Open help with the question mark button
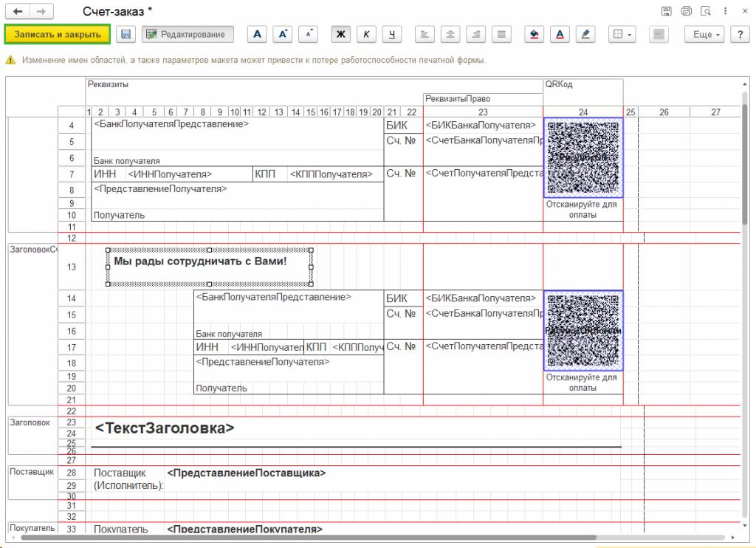The width and height of the screenshot is (756, 548). 740,34
